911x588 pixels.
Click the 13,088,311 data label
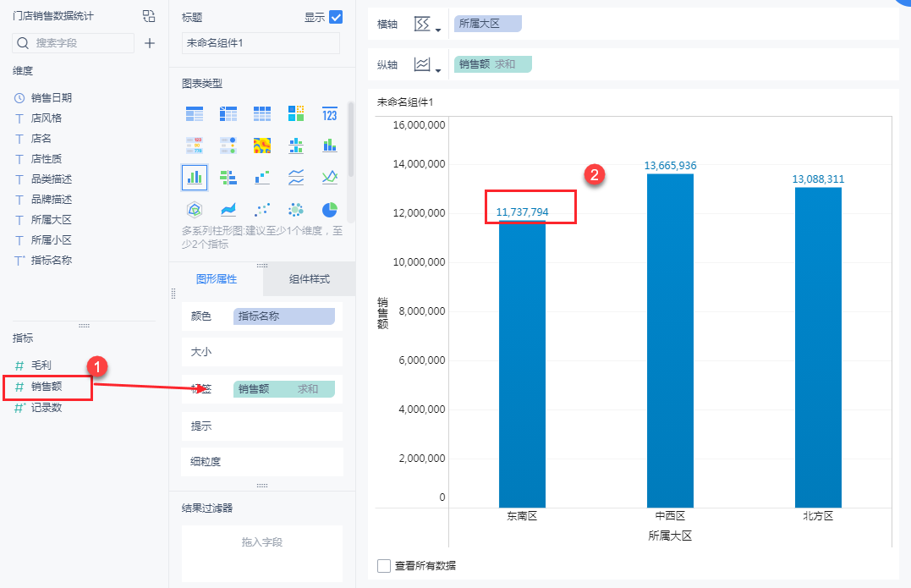click(x=818, y=179)
